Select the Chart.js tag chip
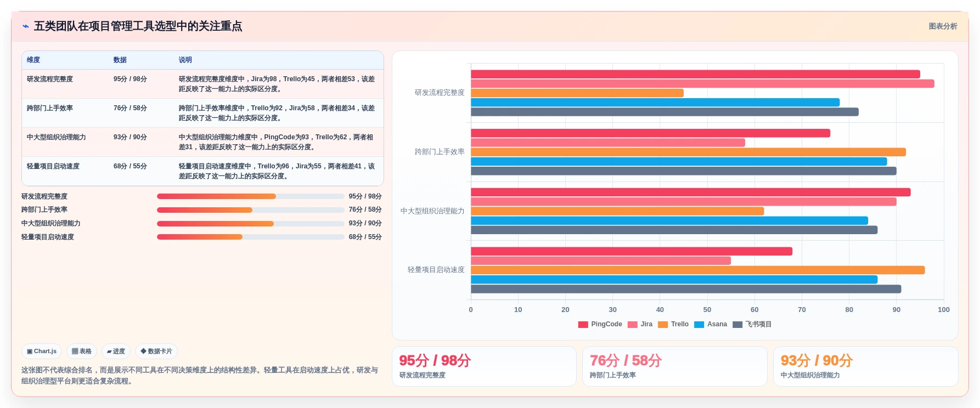Screen dimensions: 980x408 click(x=42, y=352)
